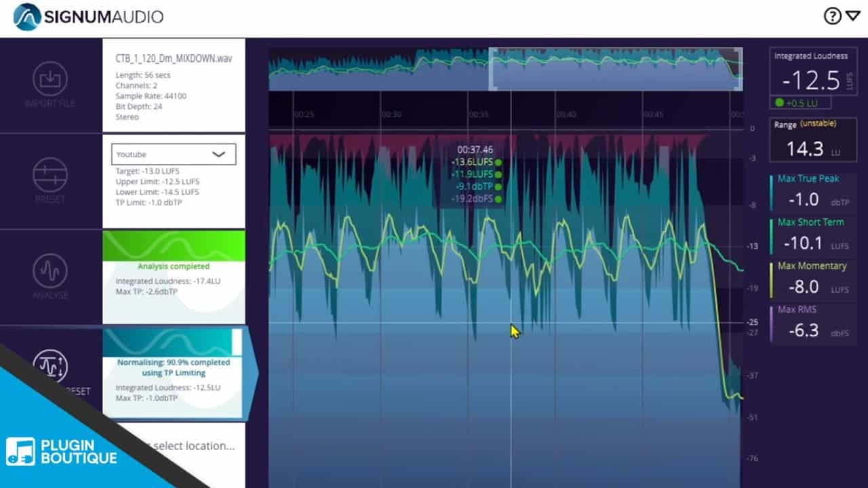This screenshot has width=868, height=488.
Task: Click Max TP: -2.6dbTP analysis result
Action: click(x=146, y=291)
